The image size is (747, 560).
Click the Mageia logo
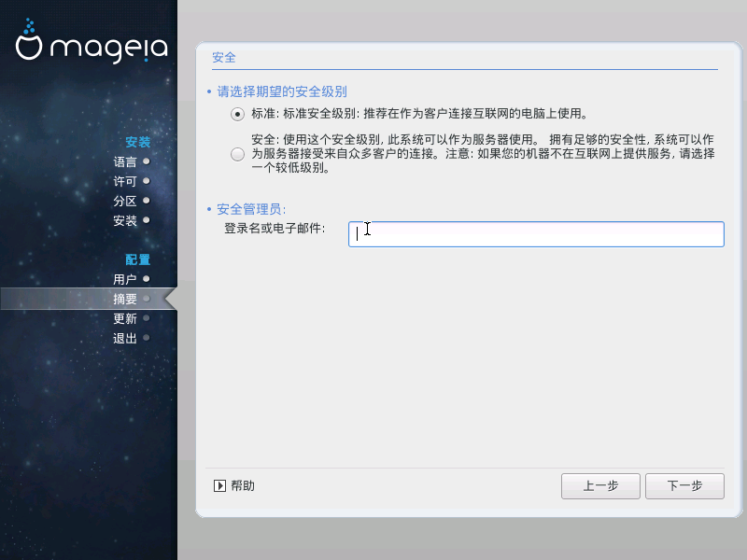tap(92, 42)
